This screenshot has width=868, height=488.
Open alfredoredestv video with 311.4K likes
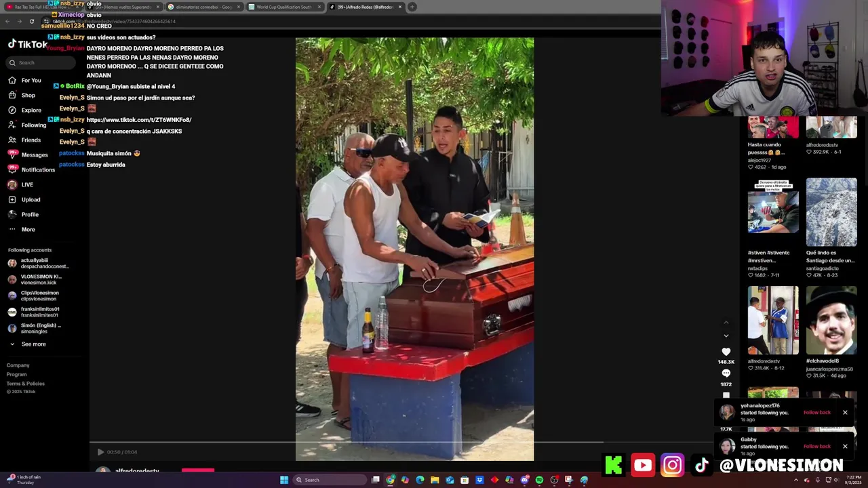[773, 320]
